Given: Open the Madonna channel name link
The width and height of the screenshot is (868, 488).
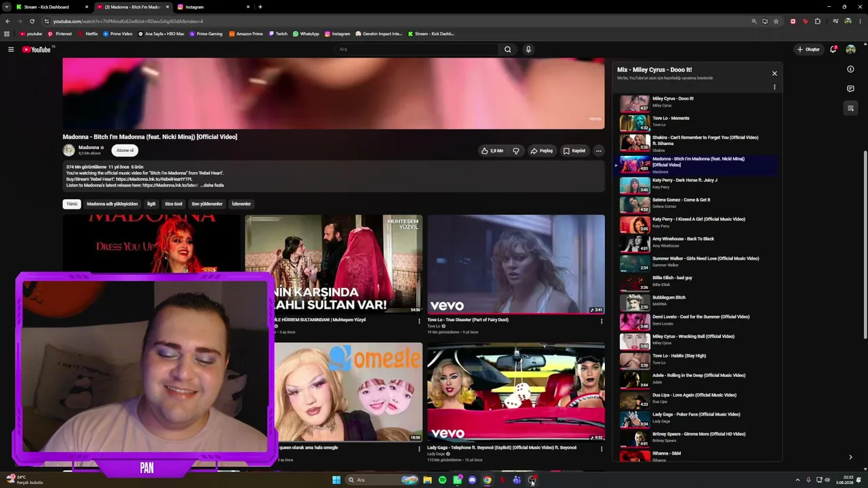Looking at the screenshot, I should [89, 148].
